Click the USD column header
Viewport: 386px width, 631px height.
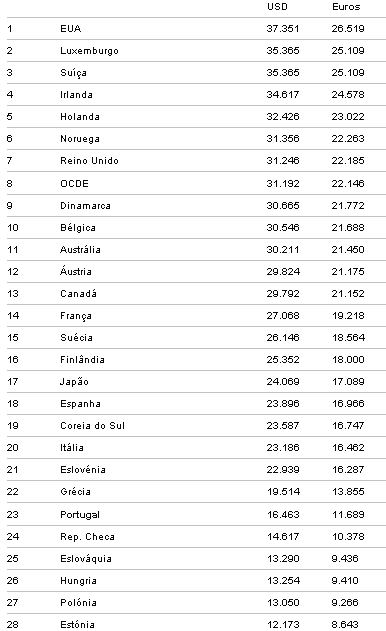point(277,7)
